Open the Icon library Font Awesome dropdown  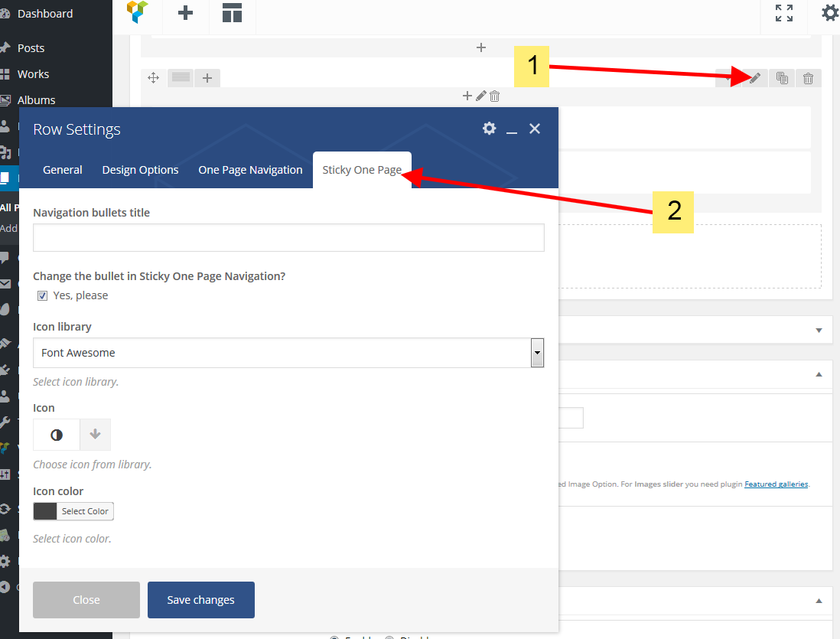tap(288, 353)
